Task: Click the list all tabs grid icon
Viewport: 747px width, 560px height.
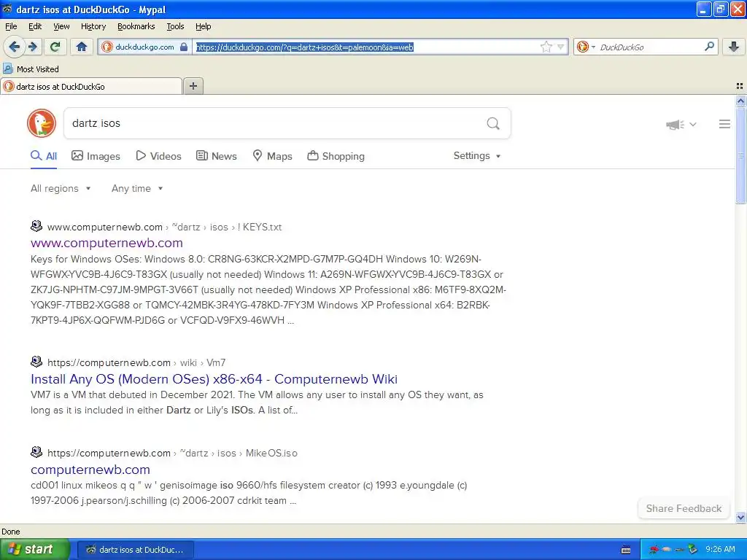Action: [740, 86]
